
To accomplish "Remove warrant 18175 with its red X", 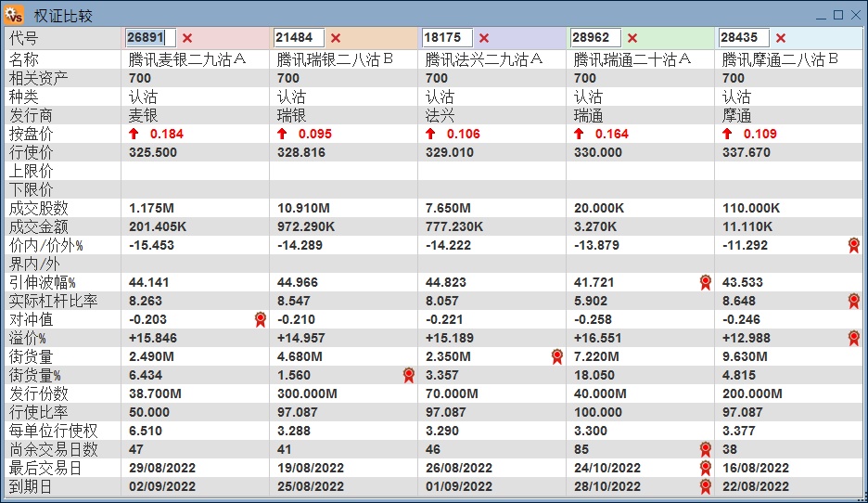I will 484,38.
